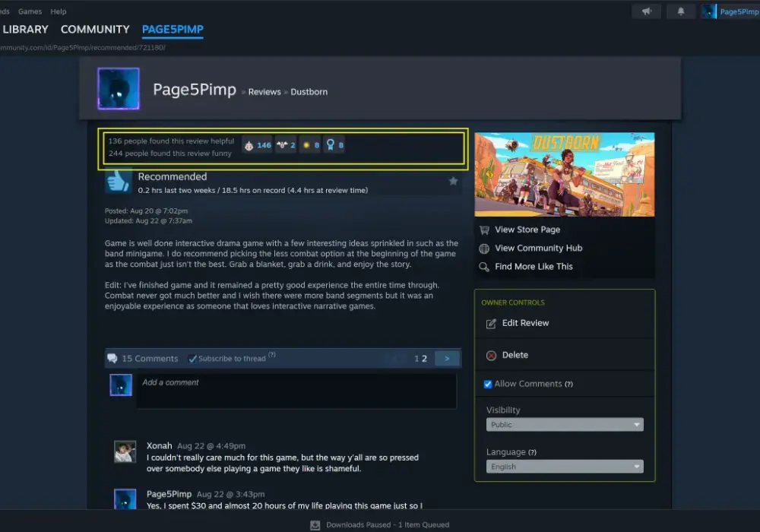Open the notifications bell icon

680,11
